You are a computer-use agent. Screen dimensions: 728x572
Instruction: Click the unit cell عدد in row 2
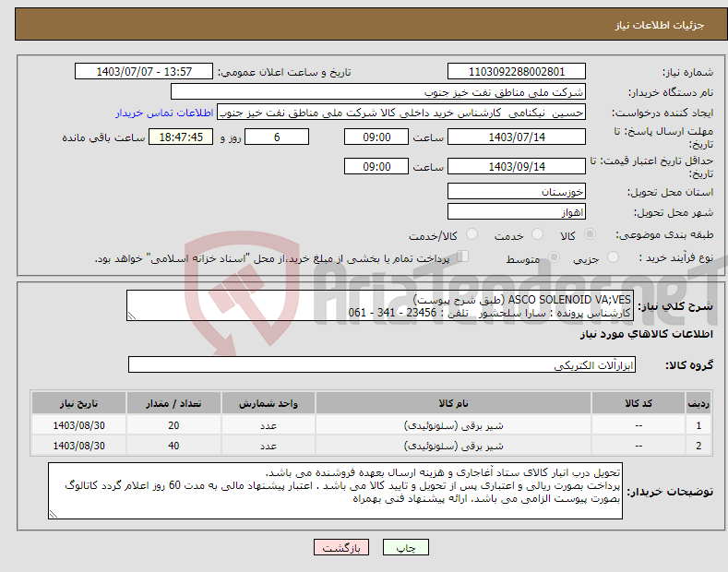pyautogui.click(x=269, y=446)
